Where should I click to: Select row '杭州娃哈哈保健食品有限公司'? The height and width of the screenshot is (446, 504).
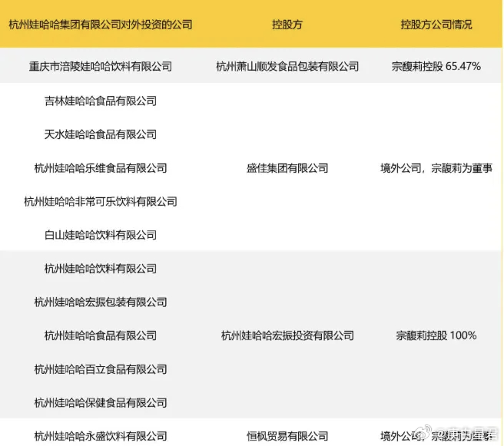point(101,403)
